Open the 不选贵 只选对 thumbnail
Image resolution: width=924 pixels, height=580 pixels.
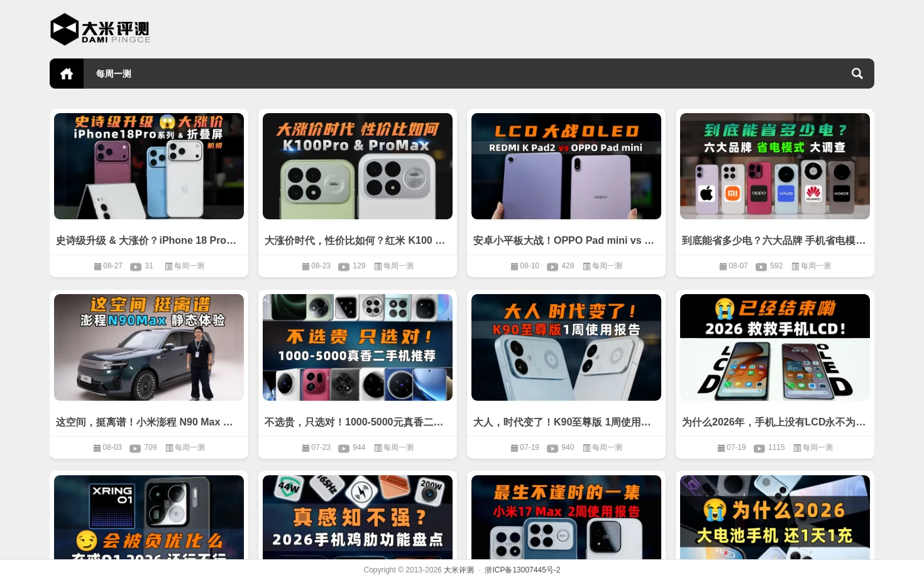coord(358,347)
